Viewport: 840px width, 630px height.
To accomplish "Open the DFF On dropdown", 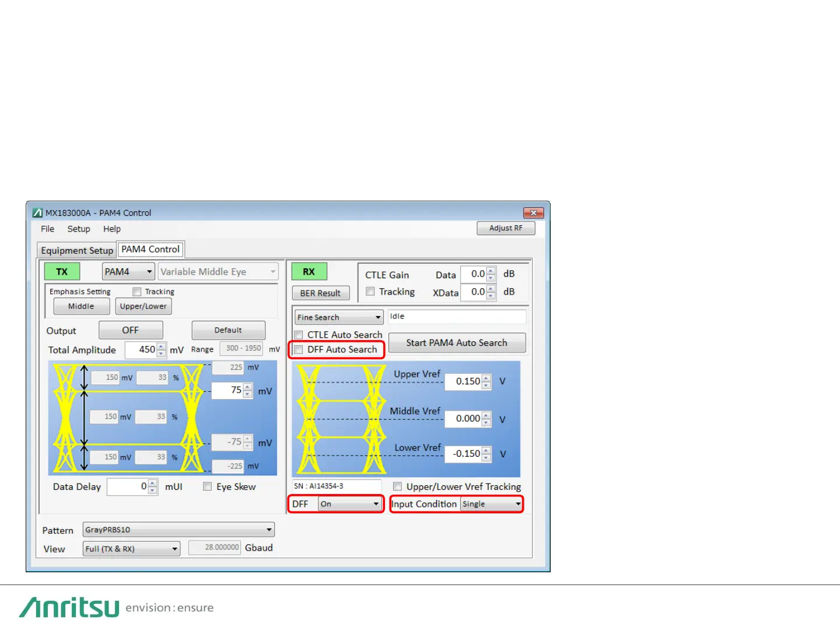I will [349, 504].
